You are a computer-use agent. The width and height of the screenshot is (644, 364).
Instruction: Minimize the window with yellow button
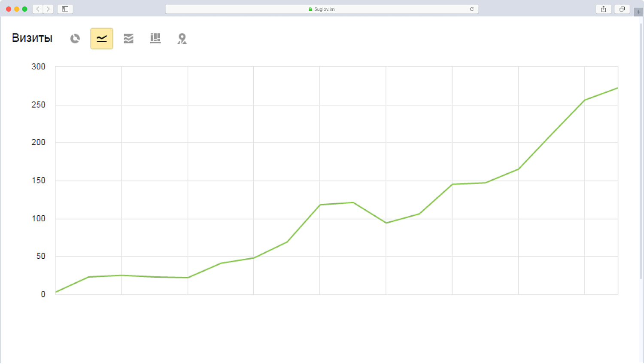[17, 9]
